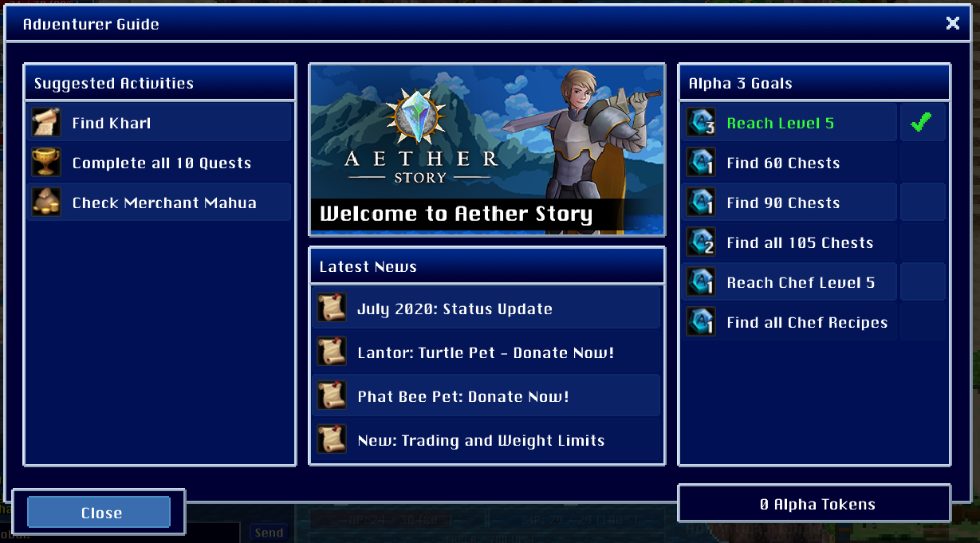Click the empty status box beside Reach Chef Level 5
This screenshot has width=980, height=543.
(923, 282)
